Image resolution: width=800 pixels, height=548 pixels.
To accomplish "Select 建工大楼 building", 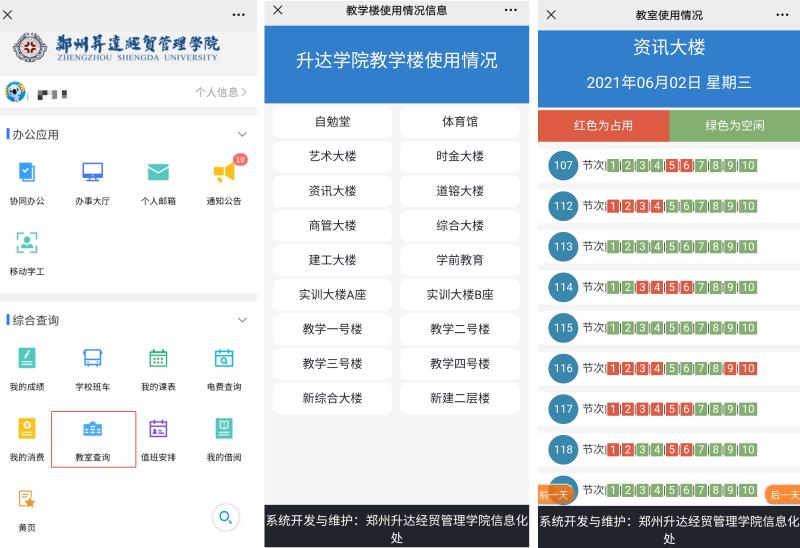I will 333,260.
